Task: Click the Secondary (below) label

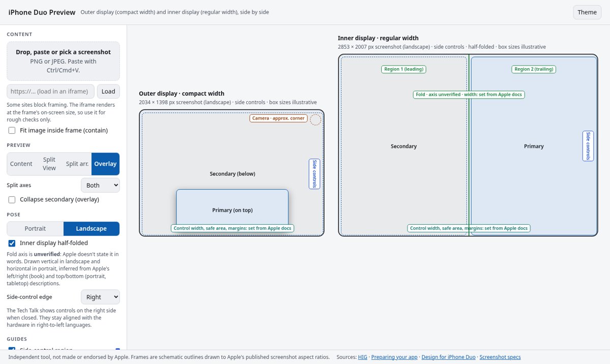Action: coord(232,174)
